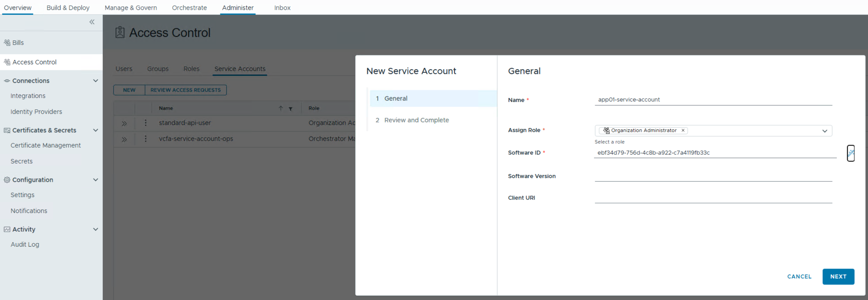Open actions menu for vcfa-service-account-ops row
Image resolution: width=868 pixels, height=300 pixels.
(145, 139)
